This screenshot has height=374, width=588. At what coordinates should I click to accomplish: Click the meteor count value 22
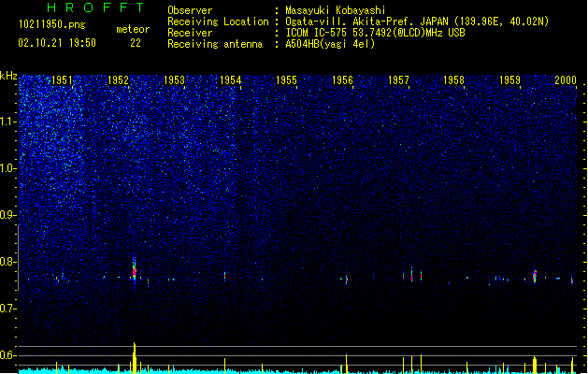(x=136, y=43)
